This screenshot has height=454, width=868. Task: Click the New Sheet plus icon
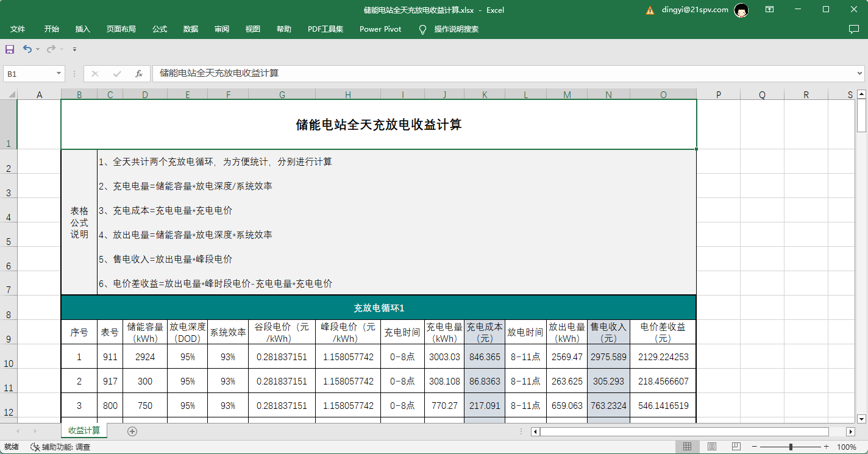point(132,431)
